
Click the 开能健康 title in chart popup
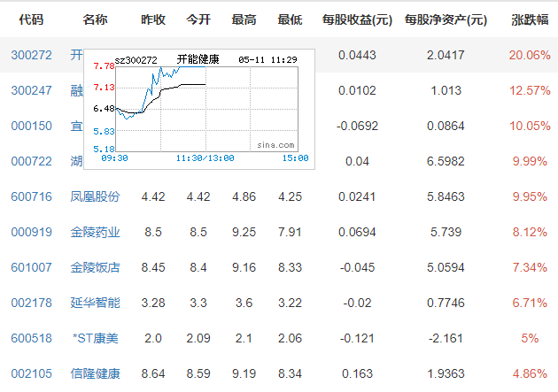click(x=198, y=59)
